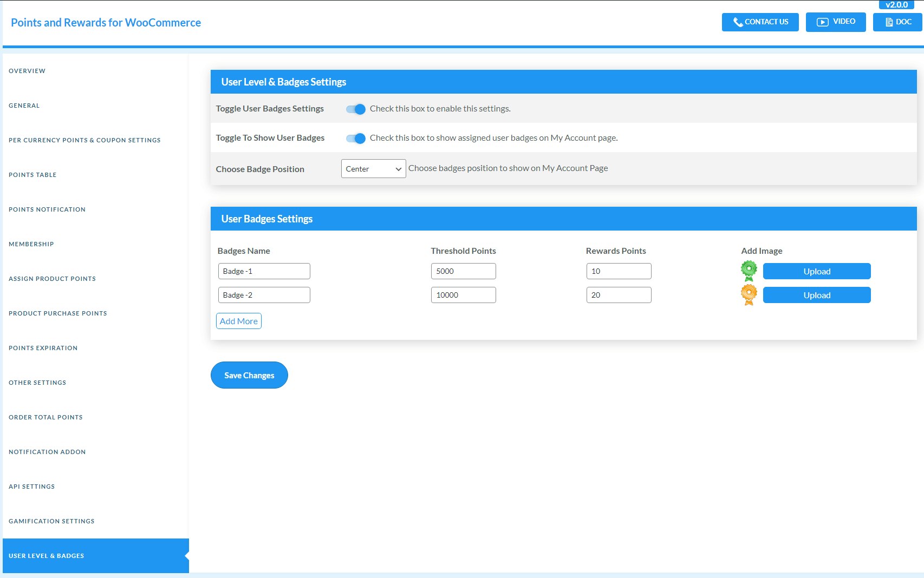Open the Points Expiration section
924x578 pixels.
43,348
